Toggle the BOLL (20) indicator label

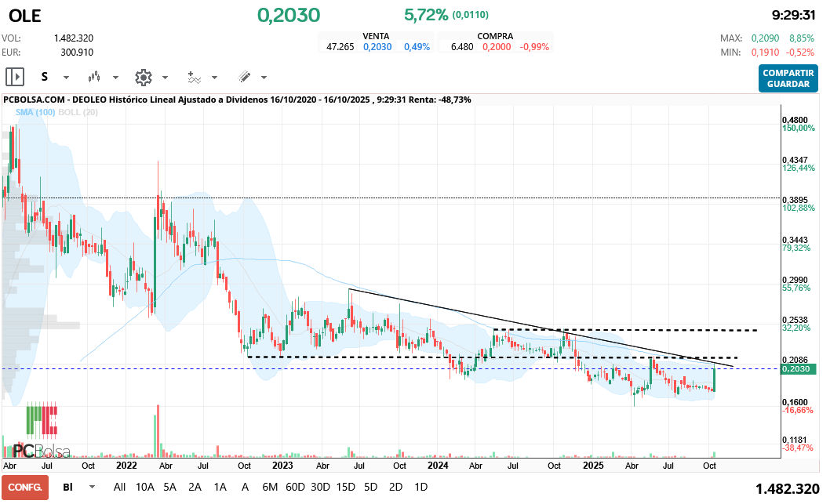(x=78, y=112)
